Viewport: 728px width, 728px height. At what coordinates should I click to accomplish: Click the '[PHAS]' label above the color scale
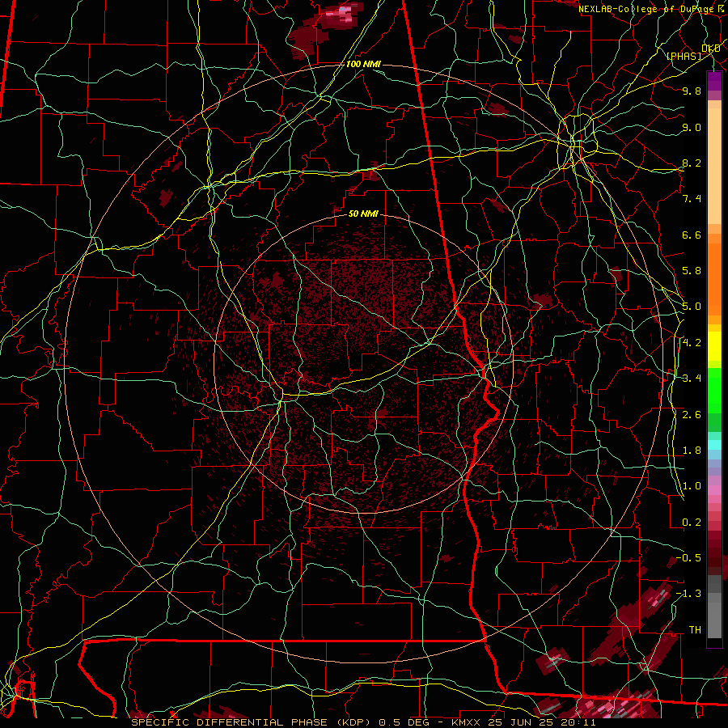tap(684, 56)
